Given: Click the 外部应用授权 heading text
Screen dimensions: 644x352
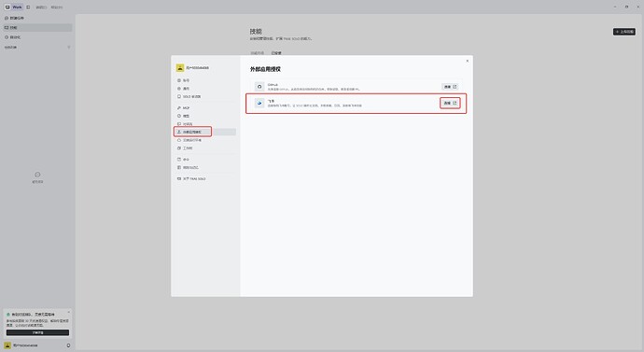Looking at the screenshot, I should 265,69.
